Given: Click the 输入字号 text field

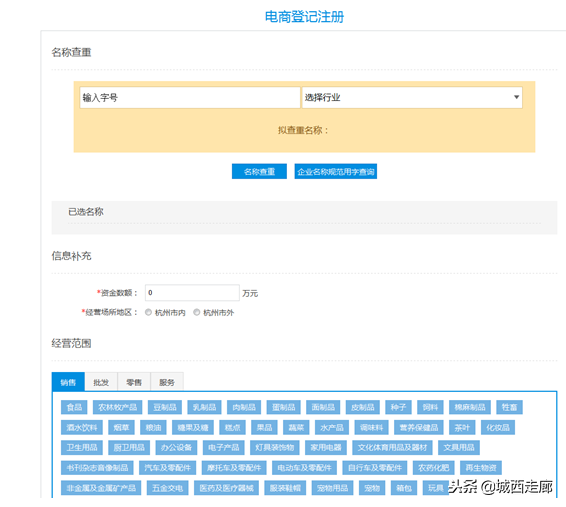Looking at the screenshot, I should 190,97.
